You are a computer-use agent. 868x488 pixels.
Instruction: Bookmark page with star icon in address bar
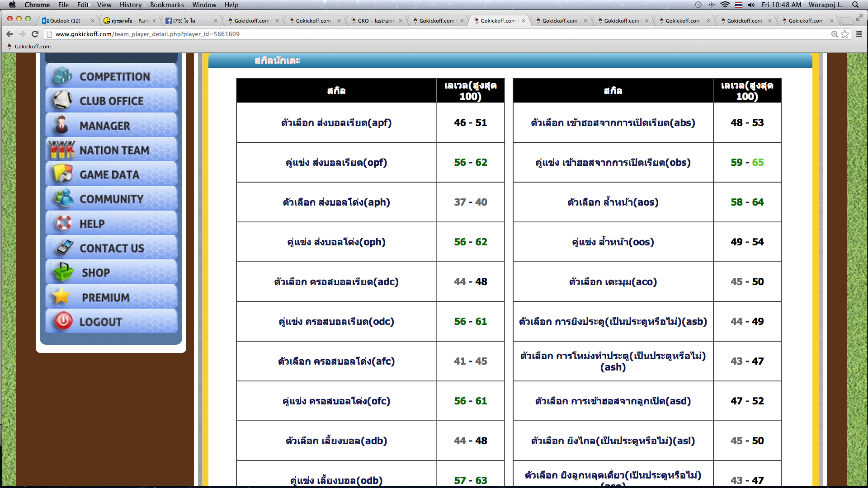coord(844,34)
